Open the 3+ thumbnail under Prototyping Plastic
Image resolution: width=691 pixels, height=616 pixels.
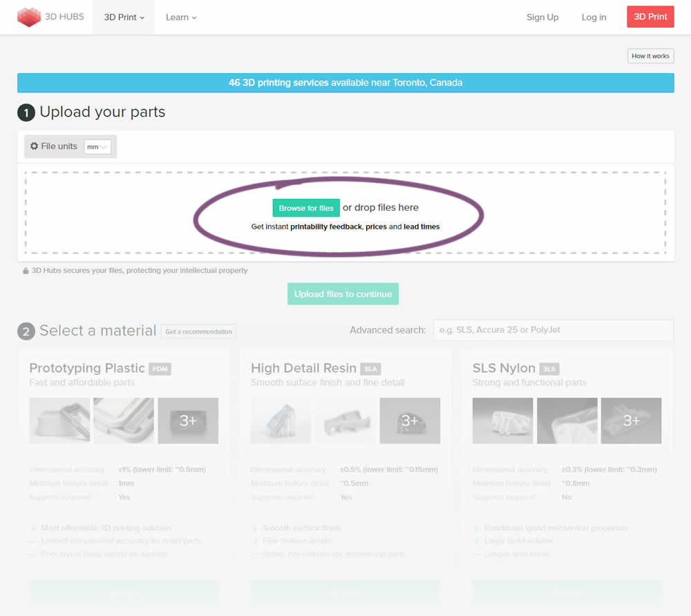(188, 421)
